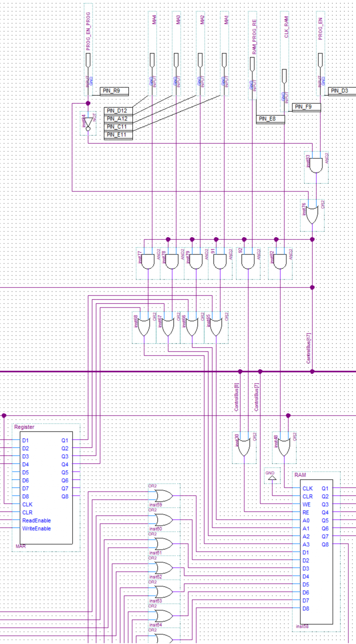Select the OR2 gate inst76
Image resolution: width=356 pixels, height=644 pixels.
[312, 215]
